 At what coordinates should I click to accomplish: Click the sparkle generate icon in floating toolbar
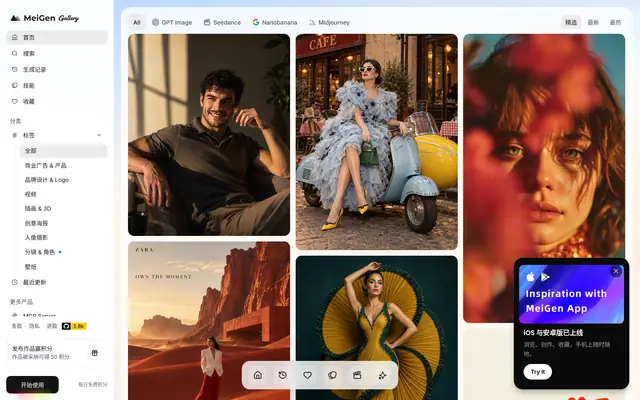tap(382, 375)
